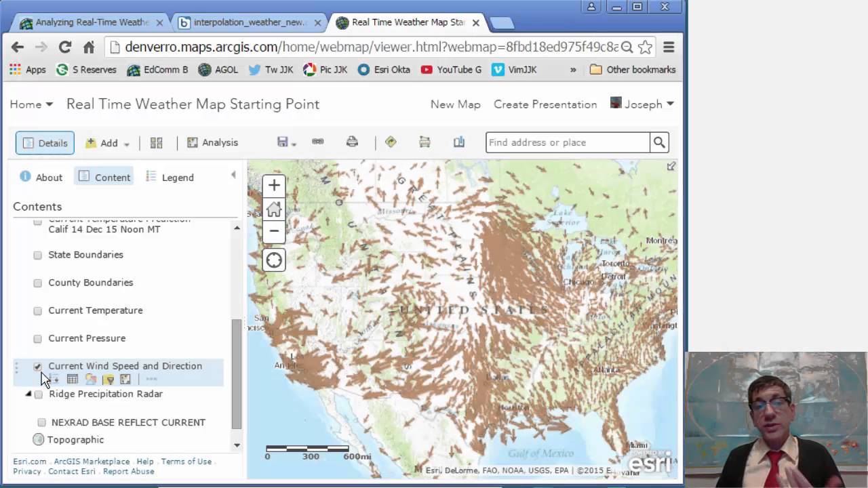Click the Find address or place field
This screenshot has height=488, width=868.
568,142
